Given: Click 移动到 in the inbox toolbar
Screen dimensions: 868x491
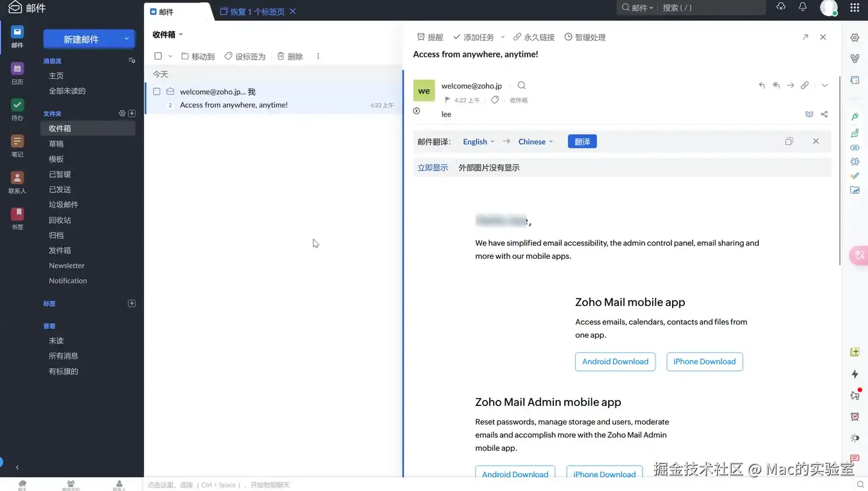Looking at the screenshot, I should tap(198, 56).
